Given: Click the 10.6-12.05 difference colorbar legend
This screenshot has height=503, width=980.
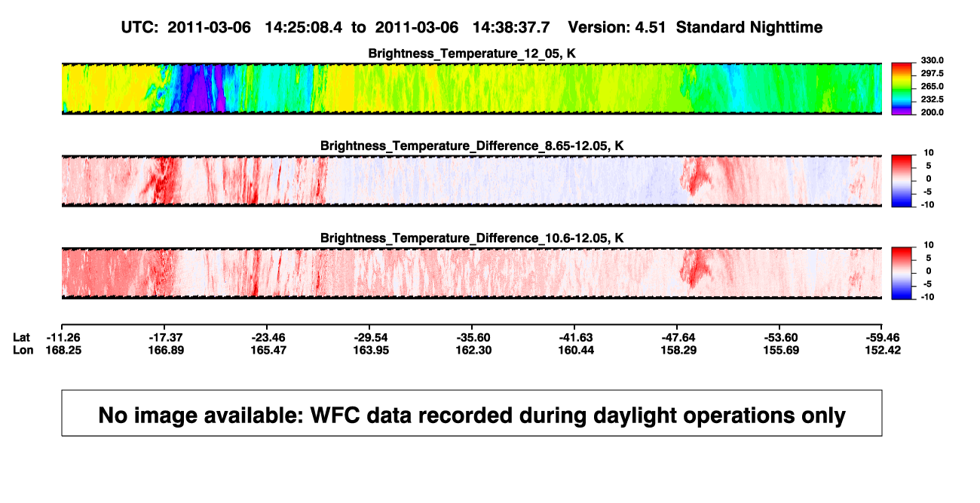Looking at the screenshot, I should [x=902, y=272].
